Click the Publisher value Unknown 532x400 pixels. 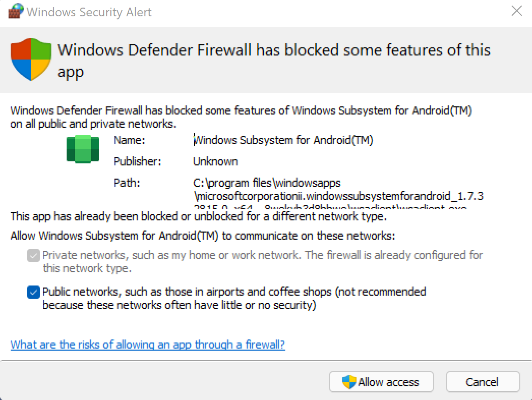(216, 161)
